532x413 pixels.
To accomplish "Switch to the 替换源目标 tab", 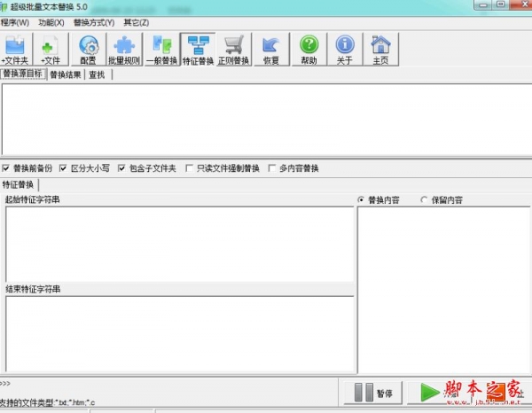I will click(23, 74).
